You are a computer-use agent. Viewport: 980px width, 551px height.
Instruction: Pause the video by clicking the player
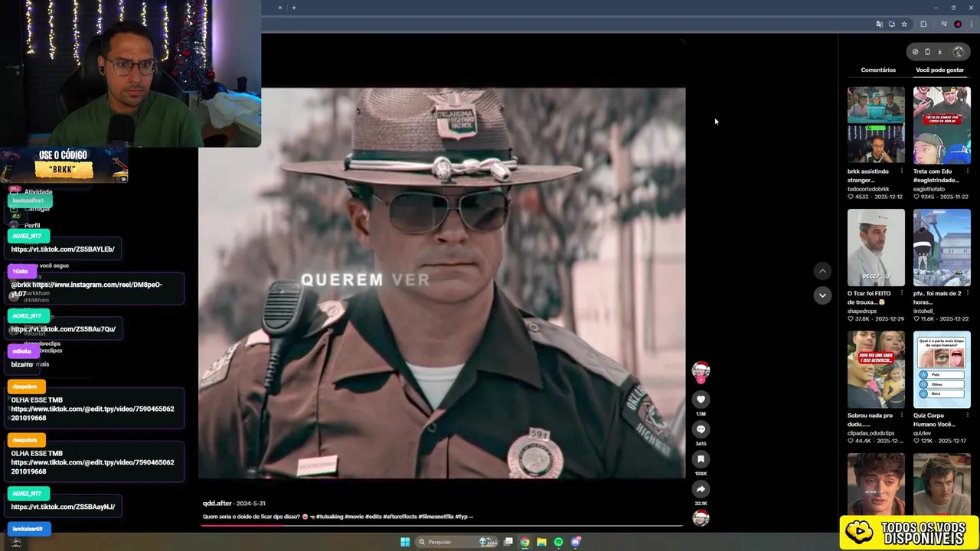tap(442, 283)
